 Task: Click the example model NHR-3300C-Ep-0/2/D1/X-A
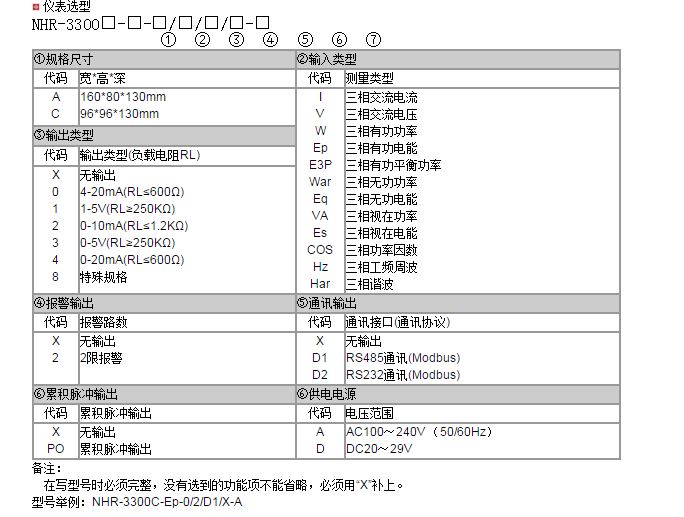(167, 501)
